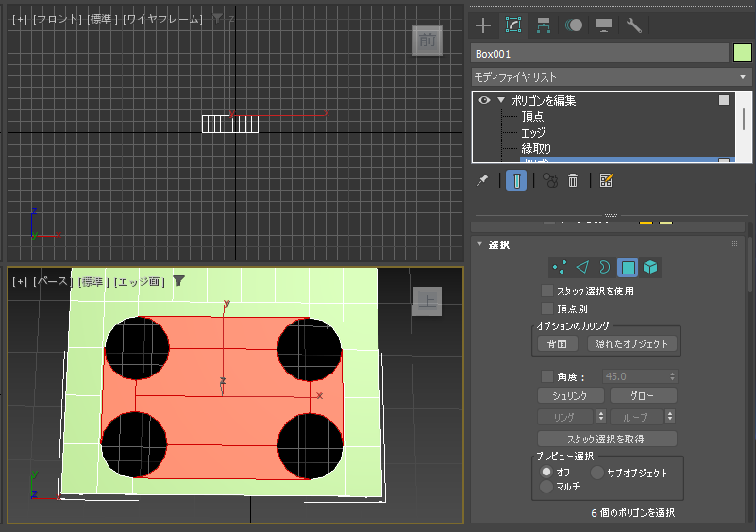The image size is (756, 532).
Task: Select the エッジ sub-object level in stack
Action: (x=533, y=133)
